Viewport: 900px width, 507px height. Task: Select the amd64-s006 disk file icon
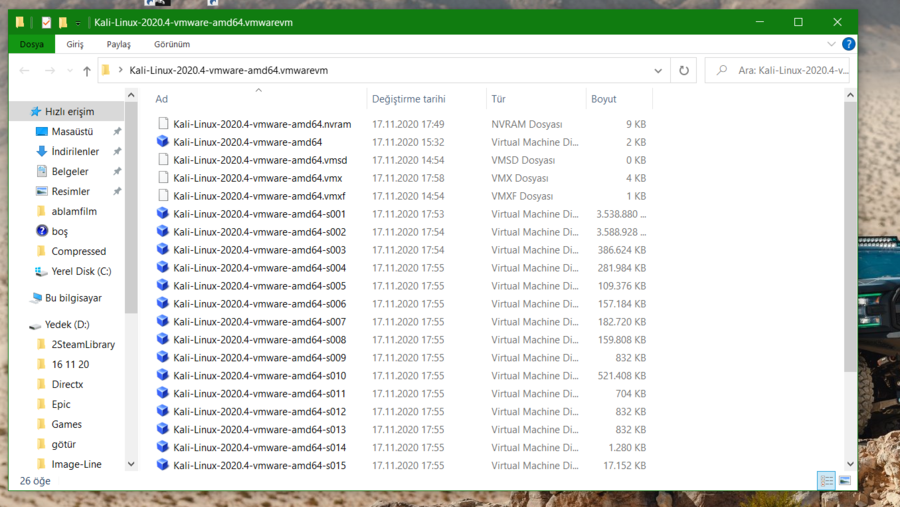pyautogui.click(x=163, y=304)
